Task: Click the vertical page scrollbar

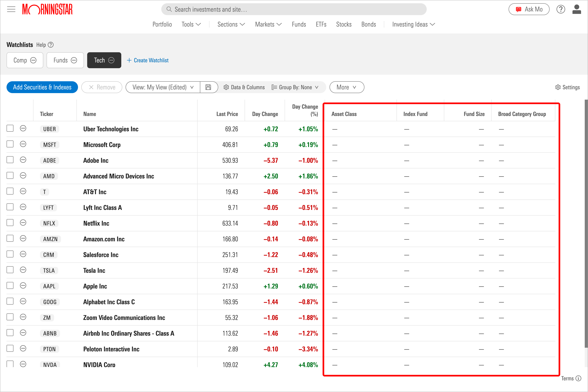Action: point(586,224)
